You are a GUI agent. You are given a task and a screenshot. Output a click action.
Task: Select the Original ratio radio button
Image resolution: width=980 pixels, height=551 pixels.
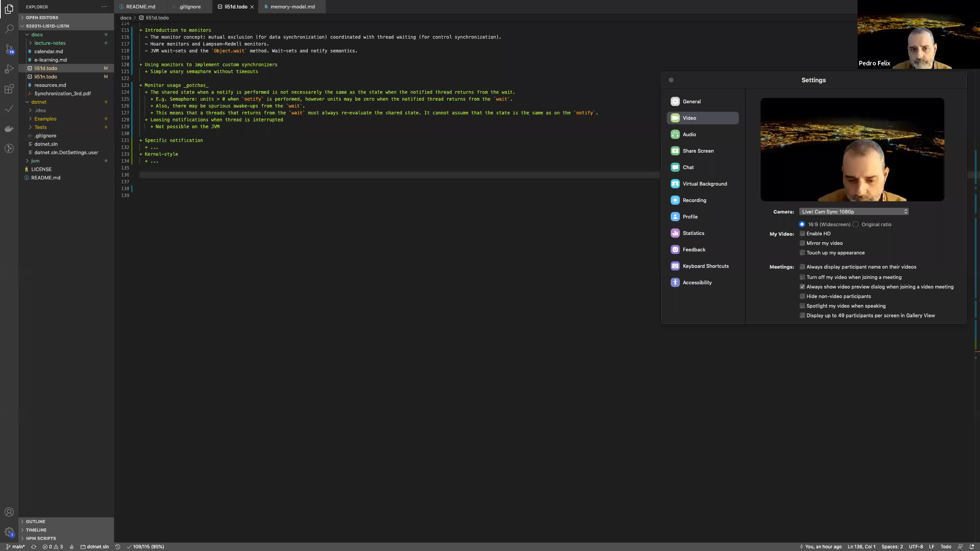(x=856, y=225)
